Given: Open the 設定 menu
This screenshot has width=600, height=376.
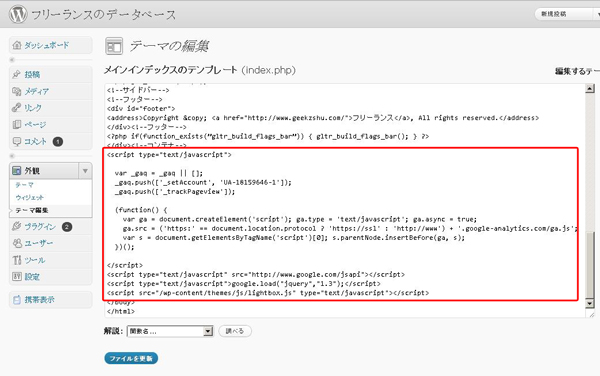Looking at the screenshot, I should (x=32, y=277).
